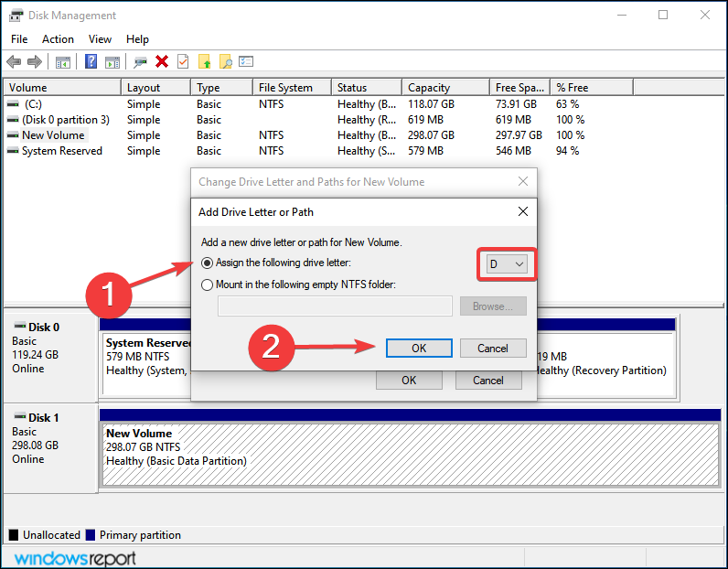728x569 pixels.
Task: Click the NTFS folder path input field
Action: [335, 306]
